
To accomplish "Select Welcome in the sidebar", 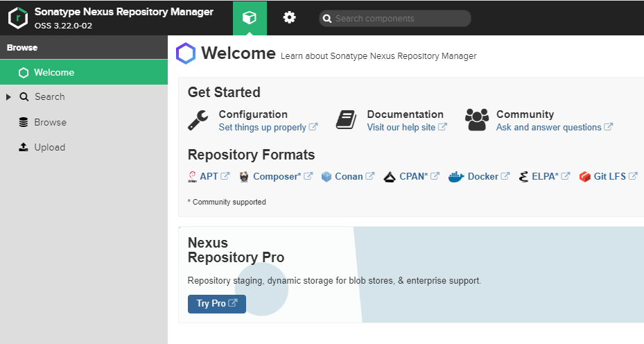I will (84, 72).
